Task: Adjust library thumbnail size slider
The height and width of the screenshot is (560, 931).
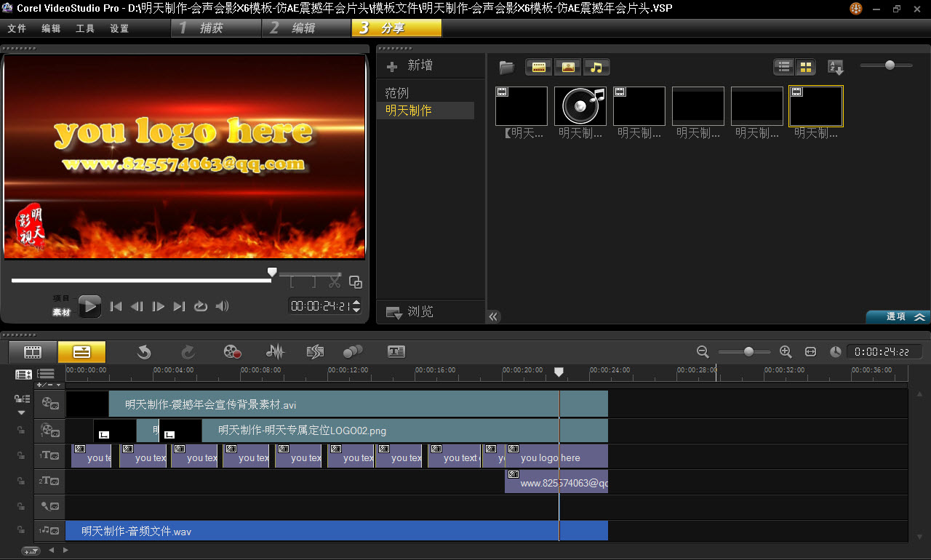Action: point(890,65)
